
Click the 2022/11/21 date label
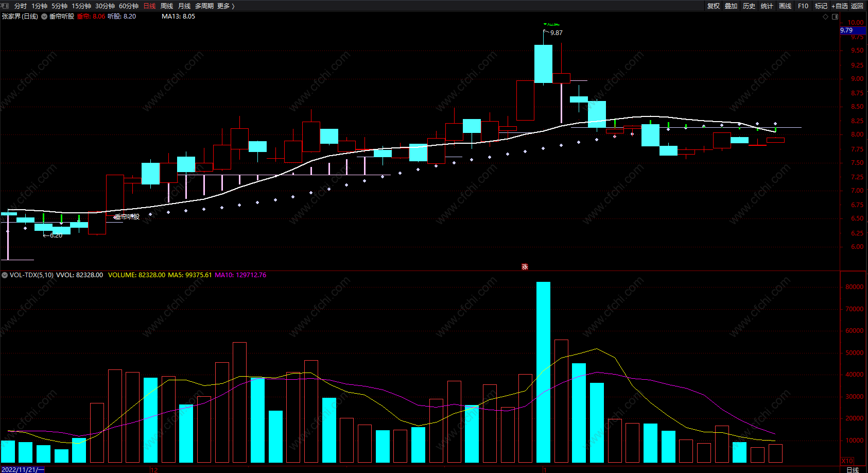[x=23, y=469]
